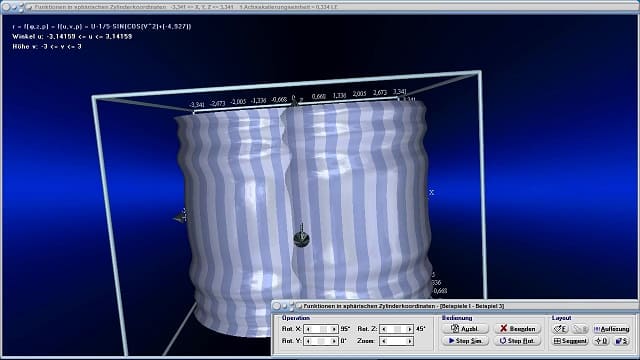Stop the simulation via Stop Sim.
This screenshot has width=640, height=360.
[x=465, y=340]
